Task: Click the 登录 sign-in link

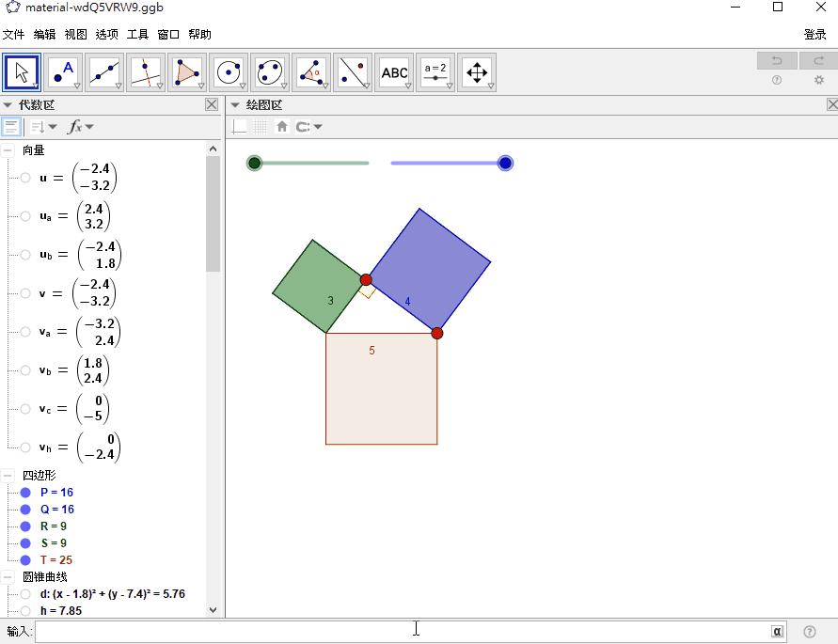Action: tap(817, 34)
